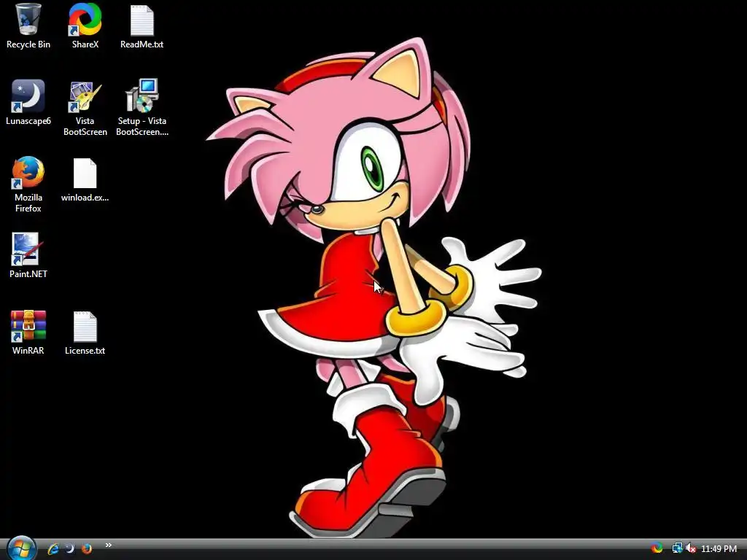Select the ShareX desktop shortcut
This screenshot has width=747, height=560.
[85, 26]
